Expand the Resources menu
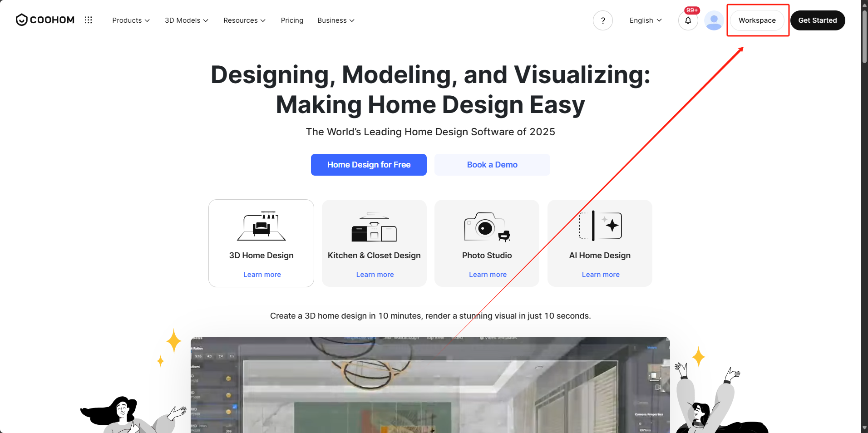 point(244,20)
